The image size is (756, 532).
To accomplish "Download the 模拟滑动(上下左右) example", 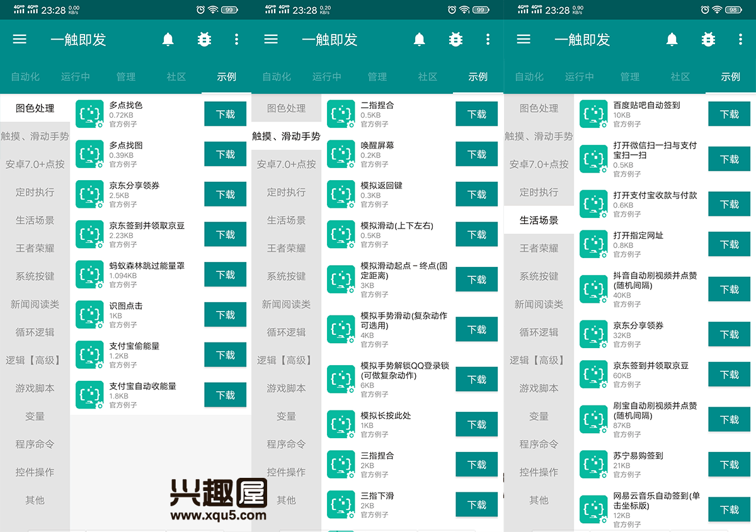I will coord(477,234).
